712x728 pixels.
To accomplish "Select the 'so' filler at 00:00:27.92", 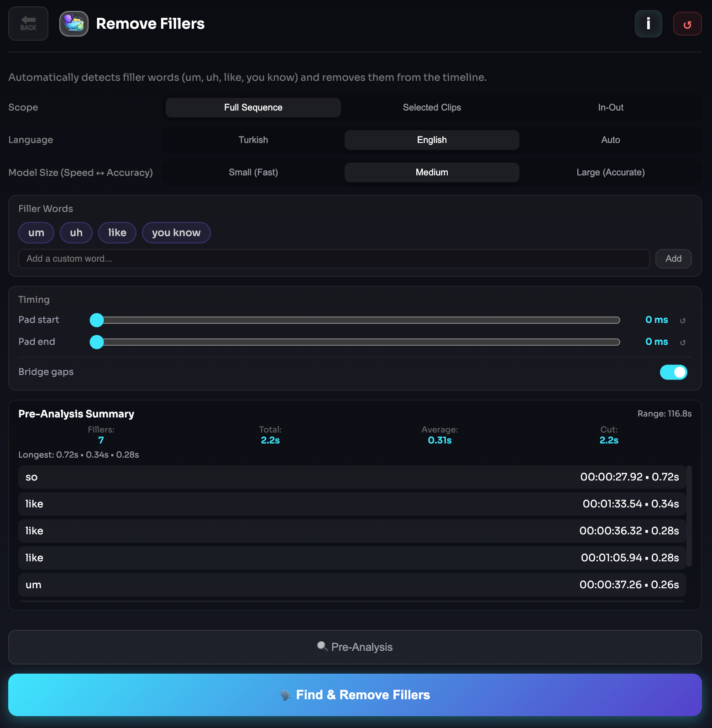I will 352,477.
